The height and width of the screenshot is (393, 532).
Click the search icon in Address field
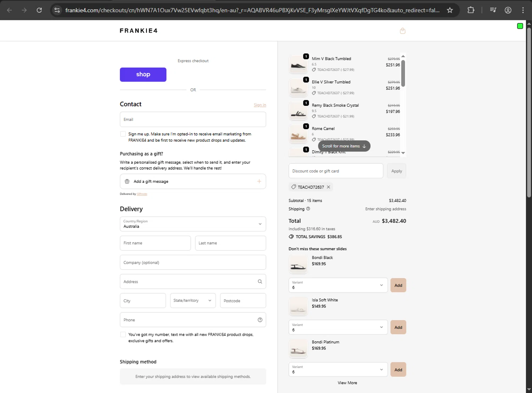[260, 282]
